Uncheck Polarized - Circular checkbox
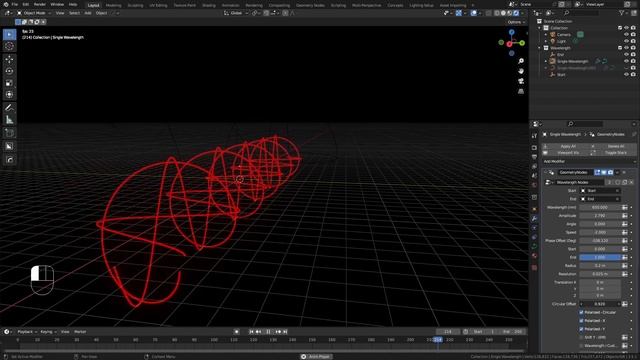 (581, 312)
